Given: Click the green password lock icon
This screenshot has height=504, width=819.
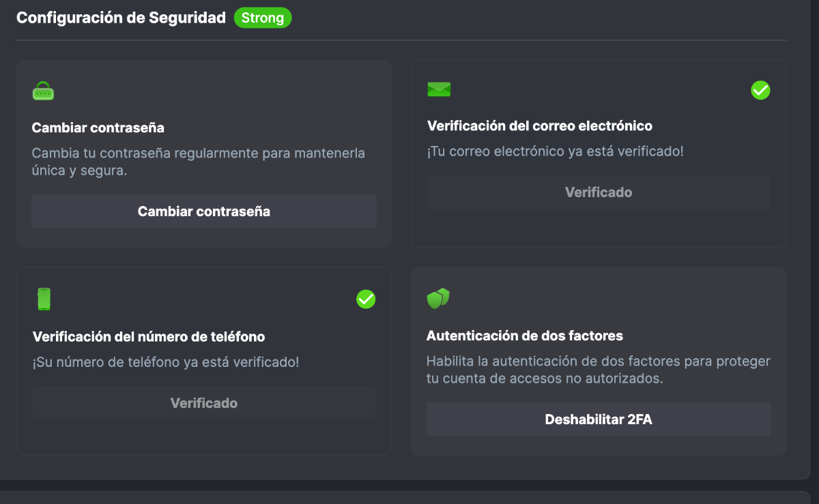Looking at the screenshot, I should point(43,91).
